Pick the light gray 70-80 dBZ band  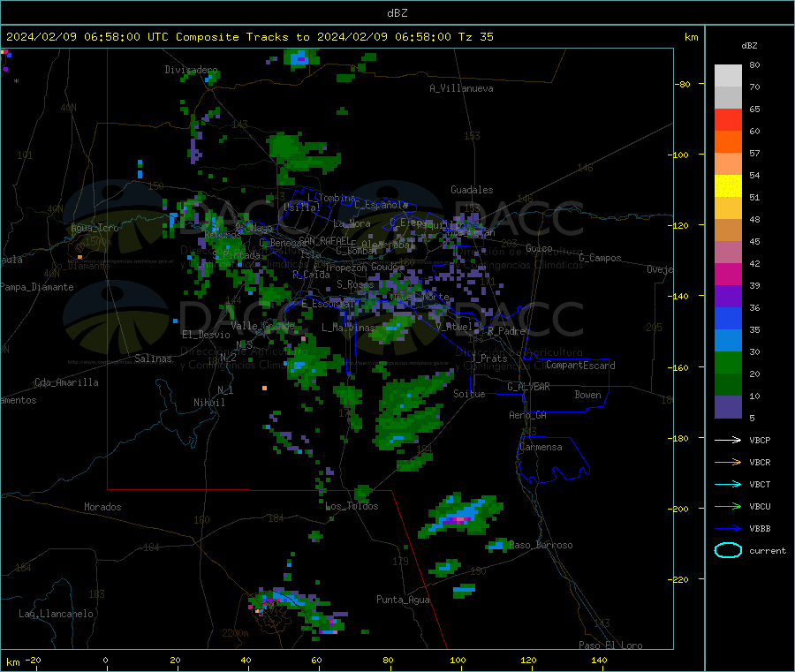pos(728,76)
